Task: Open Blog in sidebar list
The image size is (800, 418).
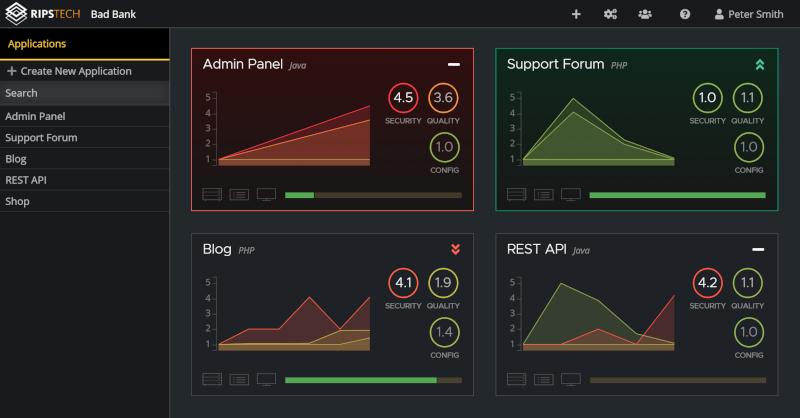Action: coord(84,159)
